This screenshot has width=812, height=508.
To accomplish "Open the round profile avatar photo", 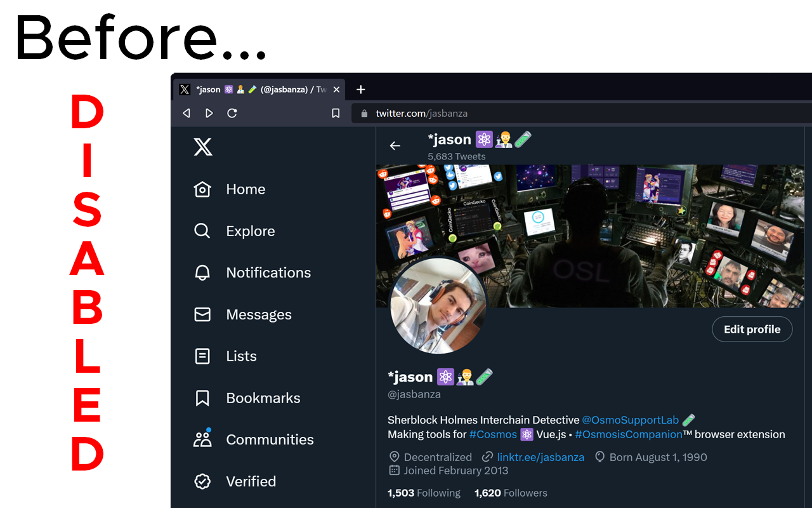I will click(x=438, y=305).
